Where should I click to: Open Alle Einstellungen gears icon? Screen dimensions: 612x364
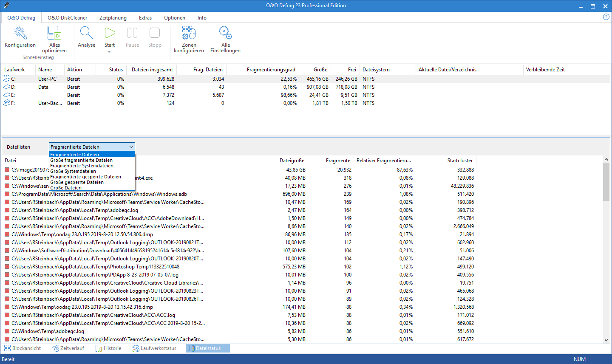(225, 33)
